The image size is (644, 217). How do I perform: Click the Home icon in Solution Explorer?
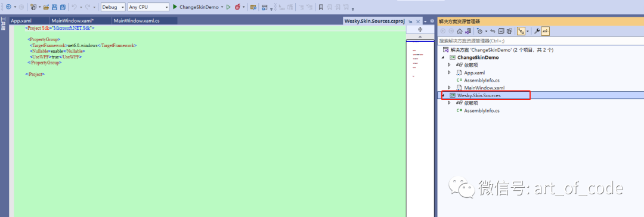pos(460,31)
